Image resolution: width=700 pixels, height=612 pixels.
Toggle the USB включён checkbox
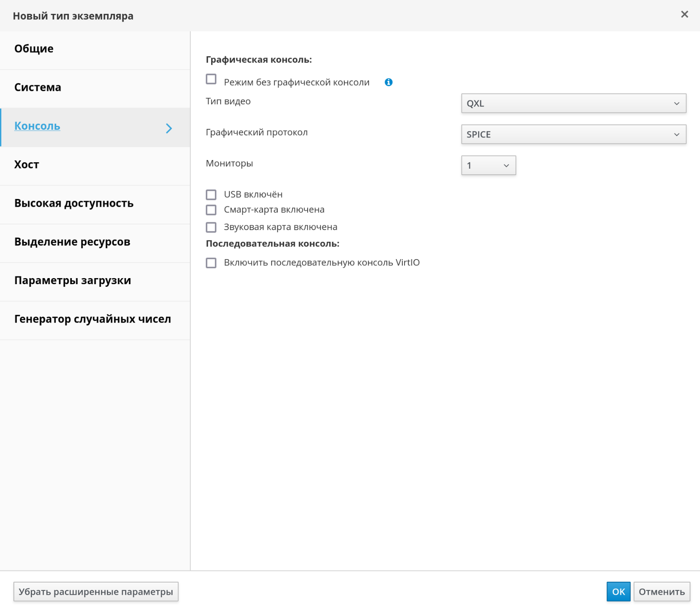[211, 195]
